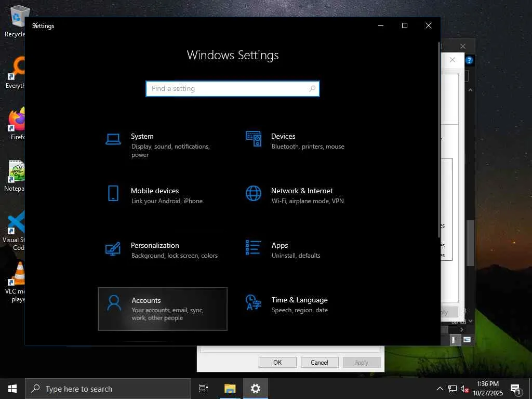The width and height of the screenshot is (532, 399).
Task: Open Task View from the taskbar
Action: 204,389
